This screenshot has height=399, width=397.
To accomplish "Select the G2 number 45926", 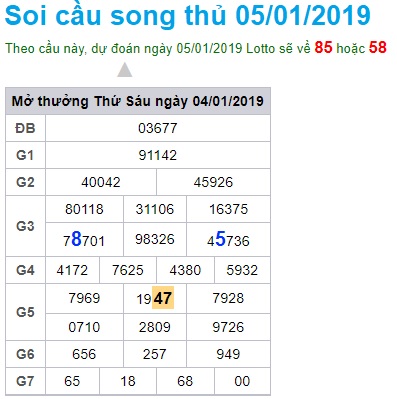I will (x=213, y=182).
